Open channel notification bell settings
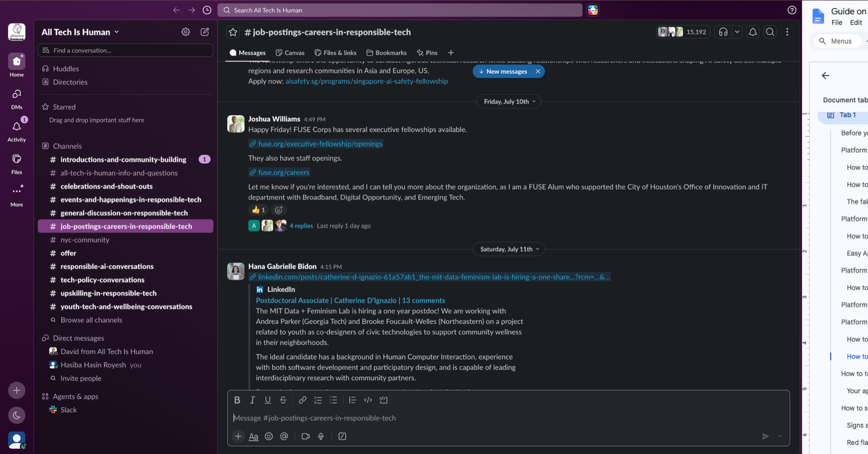The image size is (868, 454). [753, 32]
